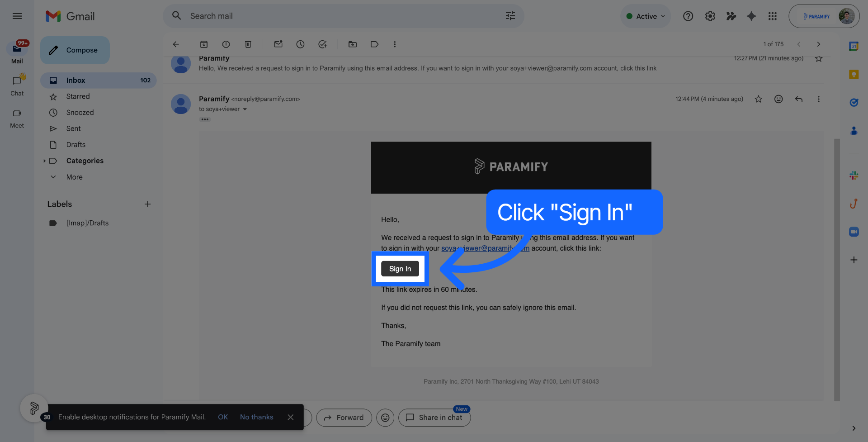Open Zoom add-on in side panel
This screenshot has height=442, width=868.
pyautogui.click(x=854, y=232)
